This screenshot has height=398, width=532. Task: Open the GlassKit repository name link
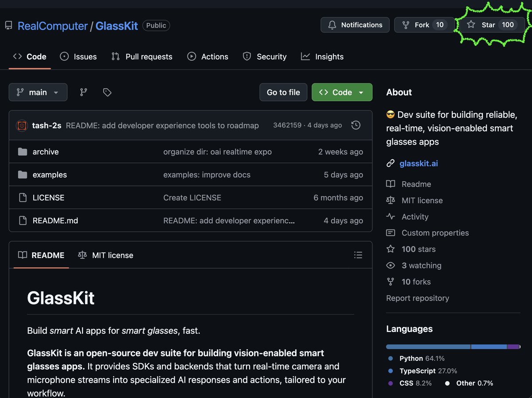click(117, 26)
